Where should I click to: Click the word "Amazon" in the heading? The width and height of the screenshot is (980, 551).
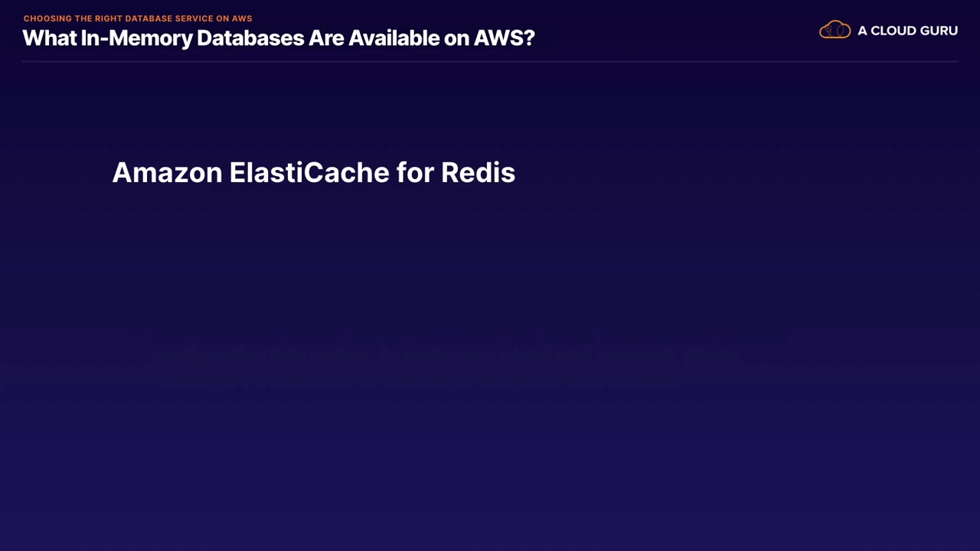(x=167, y=173)
